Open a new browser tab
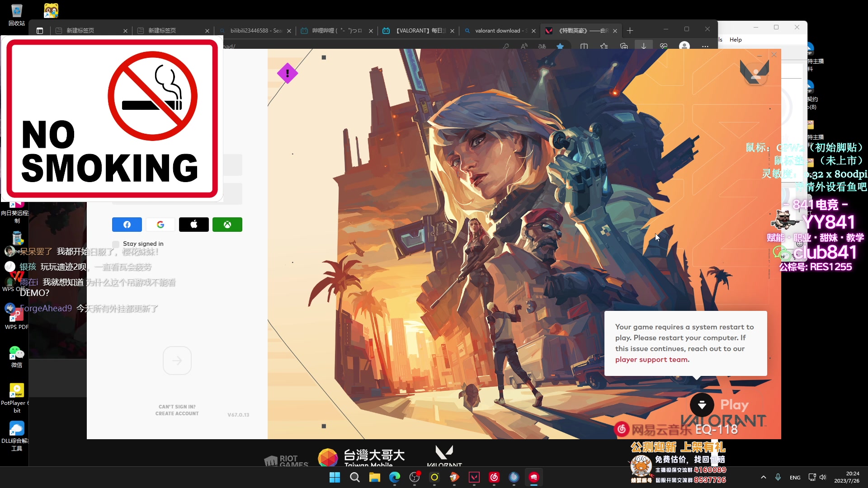This screenshot has height=488, width=868. click(x=630, y=30)
